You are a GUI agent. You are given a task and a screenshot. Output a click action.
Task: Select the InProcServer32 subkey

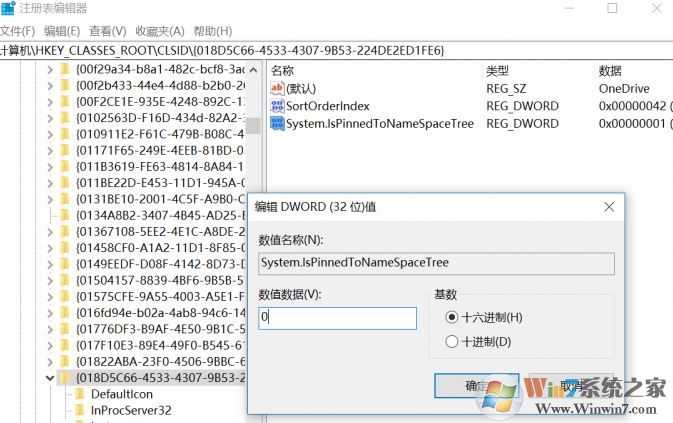[131, 411]
